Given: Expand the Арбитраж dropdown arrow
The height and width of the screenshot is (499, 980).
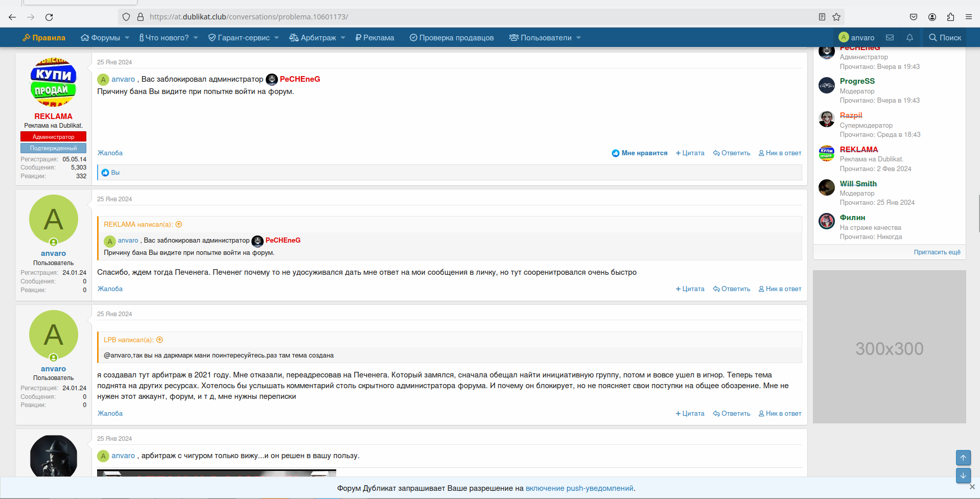Looking at the screenshot, I should 343,38.
